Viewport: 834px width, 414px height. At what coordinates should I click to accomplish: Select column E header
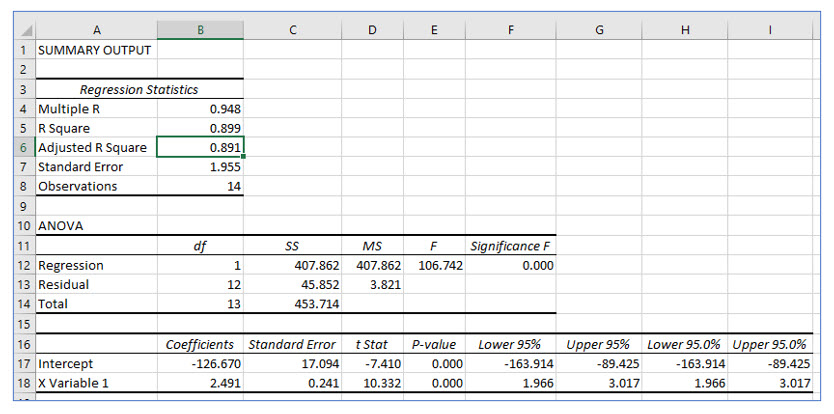pos(434,30)
